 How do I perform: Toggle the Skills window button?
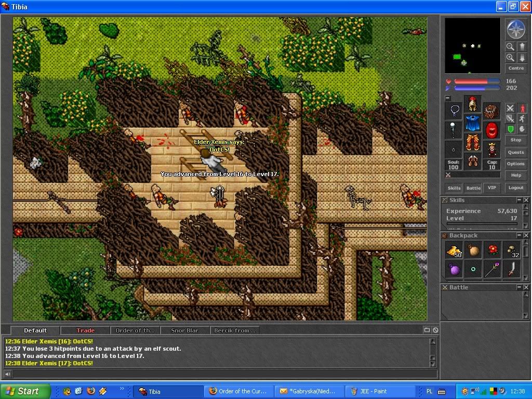pos(454,188)
